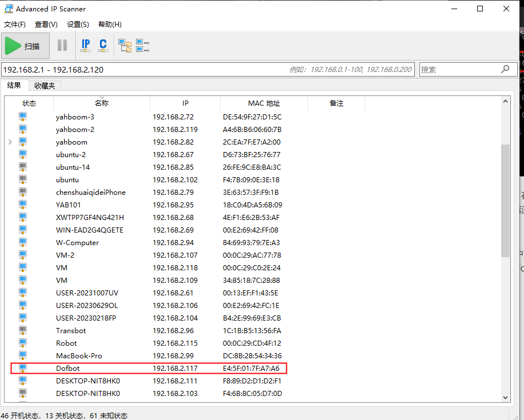Click the Pause scan button
This screenshot has width=524, height=420.
62,46
